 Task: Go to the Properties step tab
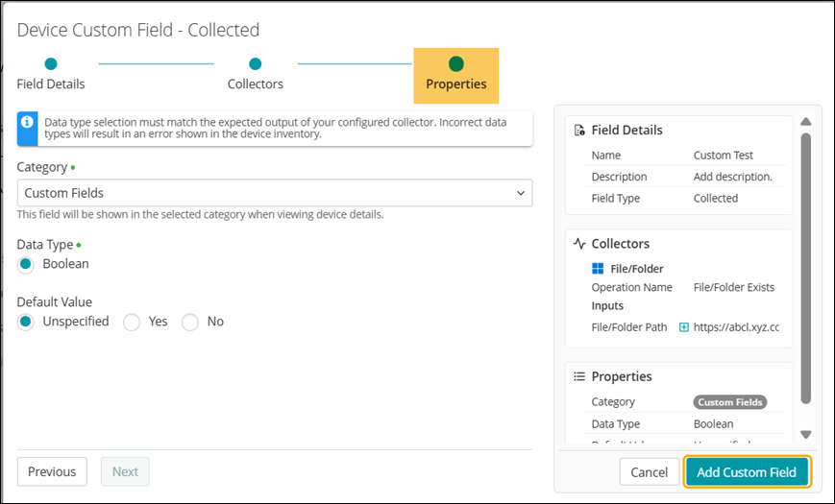coord(456,75)
